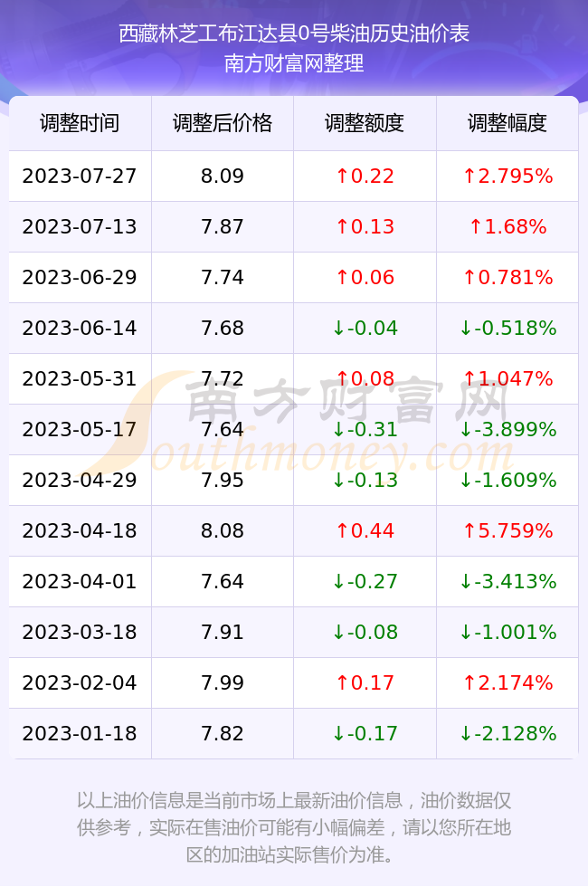Select the 2023-01-18 date cell
588x887 pixels.
80,734
